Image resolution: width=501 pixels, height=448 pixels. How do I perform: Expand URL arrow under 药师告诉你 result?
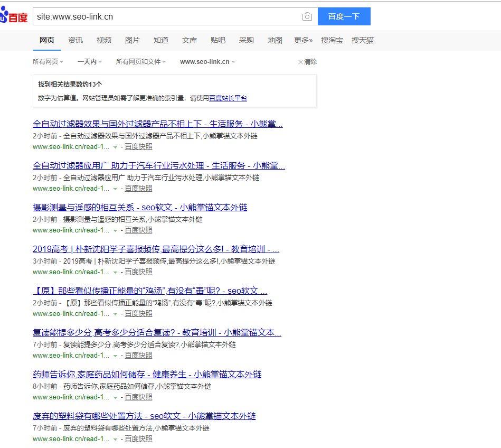coord(115,398)
